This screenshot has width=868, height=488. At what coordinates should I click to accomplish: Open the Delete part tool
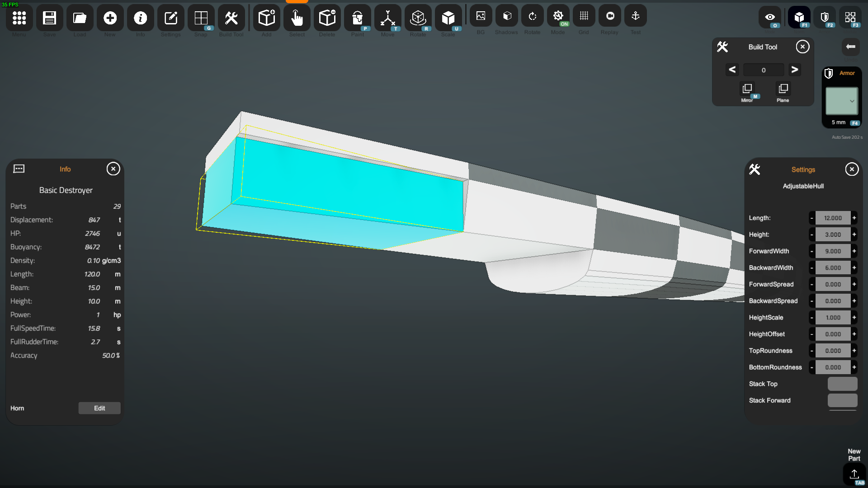click(x=327, y=18)
